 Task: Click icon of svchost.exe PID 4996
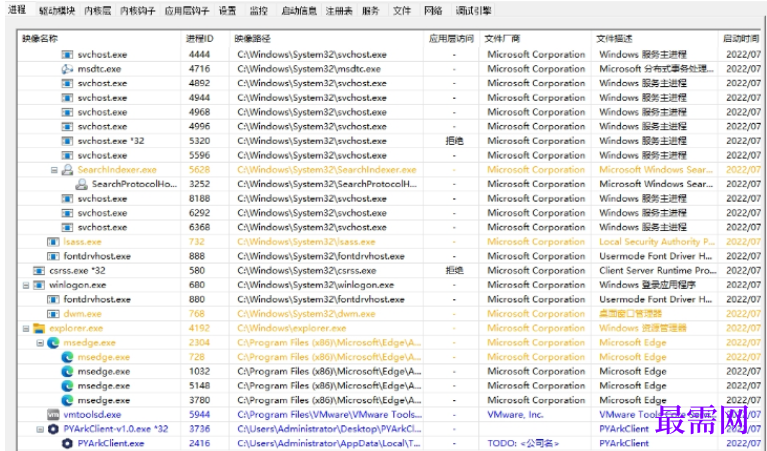click(x=67, y=126)
